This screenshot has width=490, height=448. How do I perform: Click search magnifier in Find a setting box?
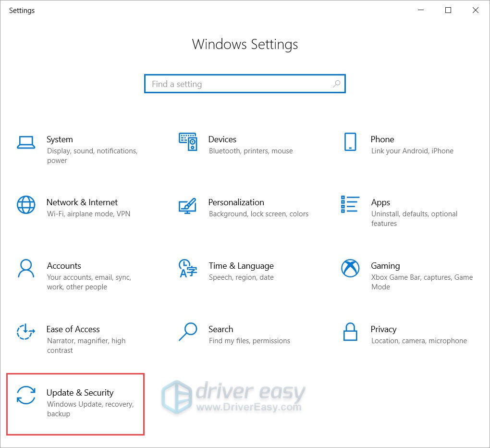[x=337, y=84]
